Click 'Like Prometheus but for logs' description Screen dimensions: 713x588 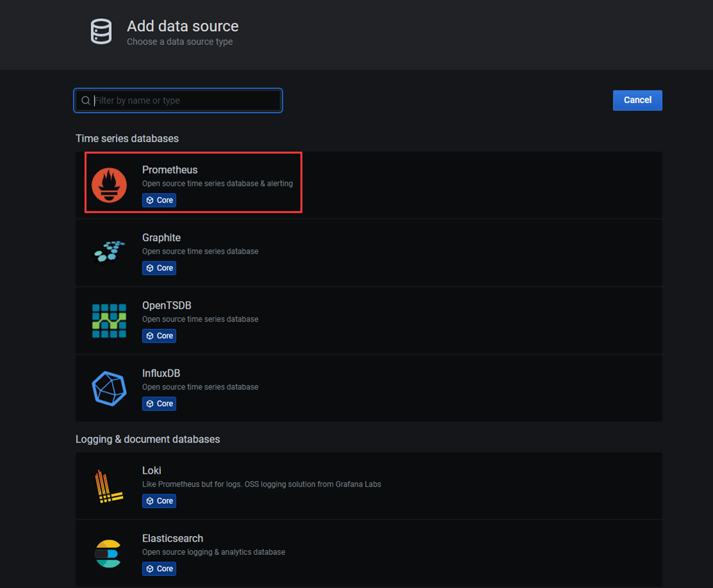coord(261,484)
